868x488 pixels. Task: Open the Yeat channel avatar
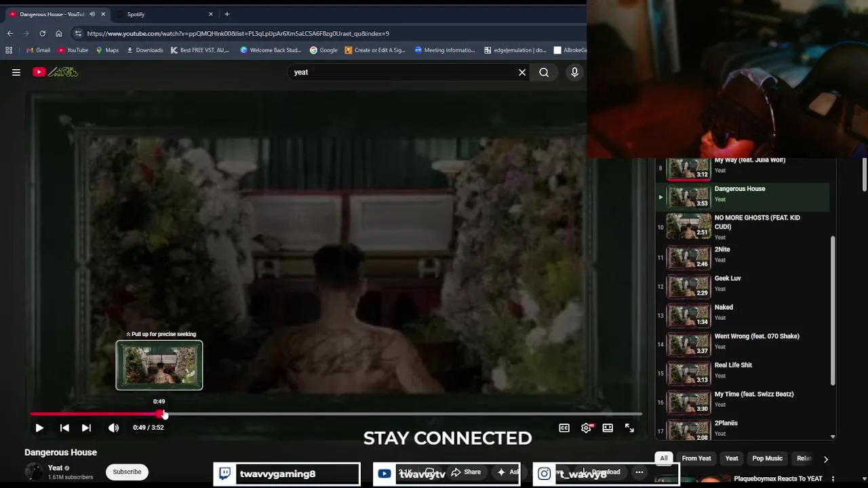pos(33,472)
